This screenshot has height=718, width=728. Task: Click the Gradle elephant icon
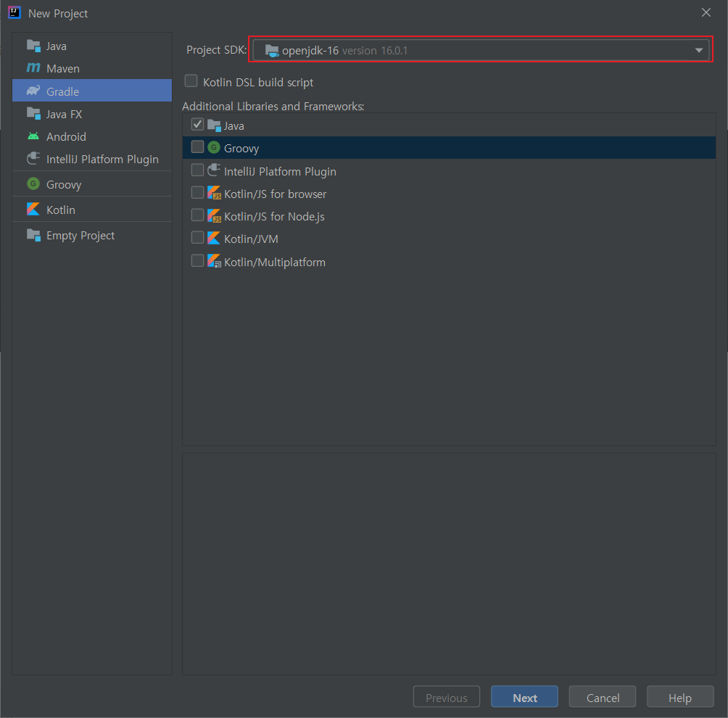click(x=33, y=91)
